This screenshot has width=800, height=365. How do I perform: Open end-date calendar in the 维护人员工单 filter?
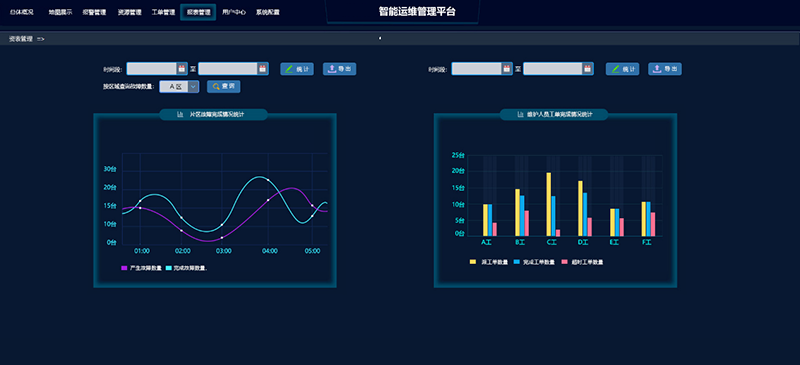tap(587, 69)
